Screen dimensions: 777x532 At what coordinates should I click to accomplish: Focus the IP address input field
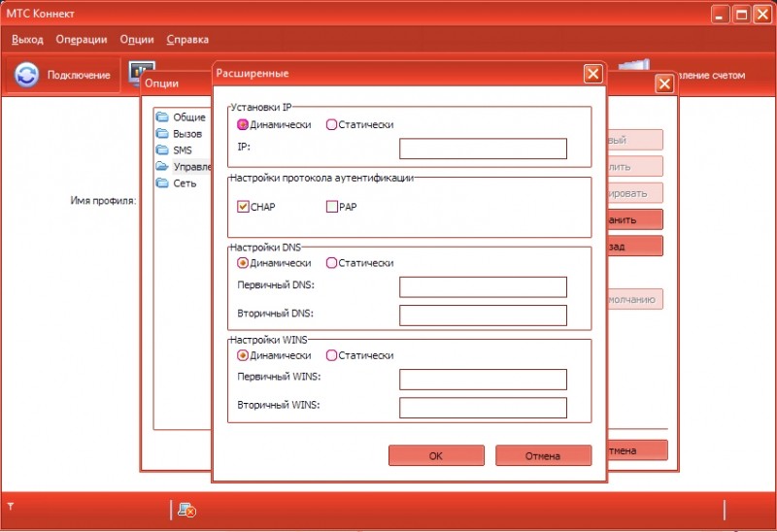483,149
